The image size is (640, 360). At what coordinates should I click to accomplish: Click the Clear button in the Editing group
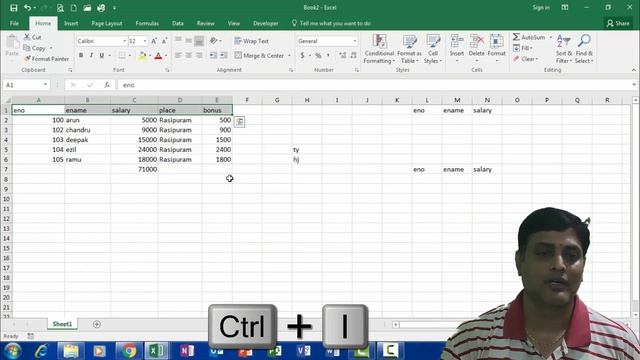pyautogui.click(x=526, y=59)
